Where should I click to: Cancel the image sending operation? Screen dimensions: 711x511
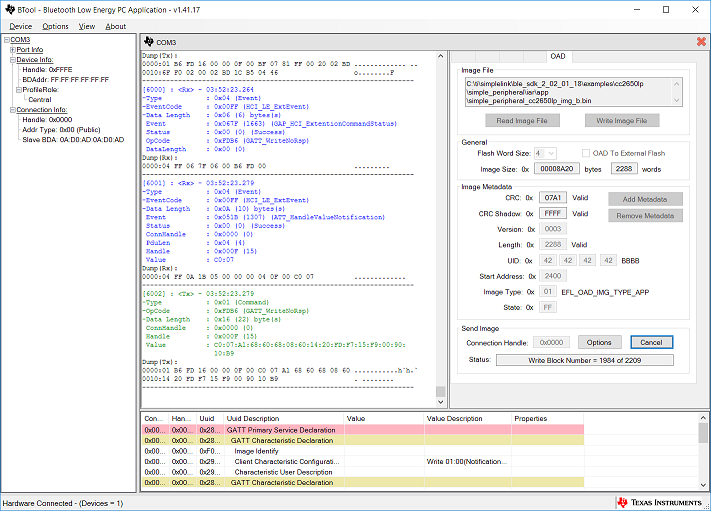tap(651, 342)
